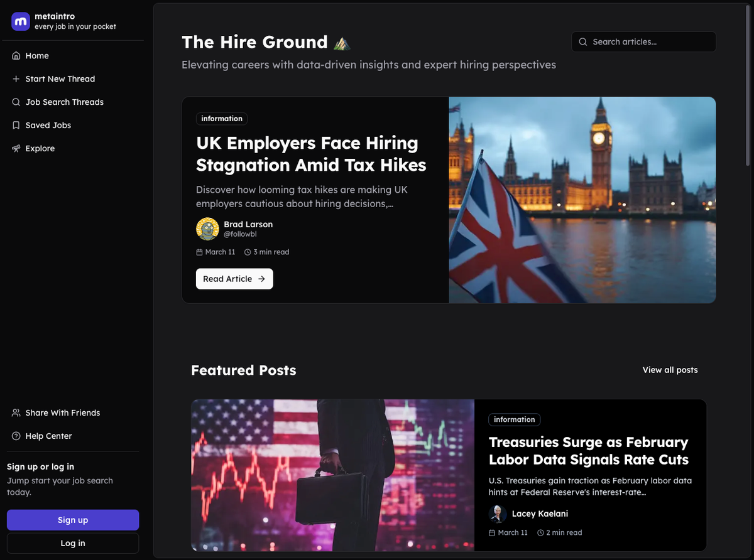Viewport: 754px width, 560px height.
Task: Click the metaintro logo icon
Action: (21, 21)
